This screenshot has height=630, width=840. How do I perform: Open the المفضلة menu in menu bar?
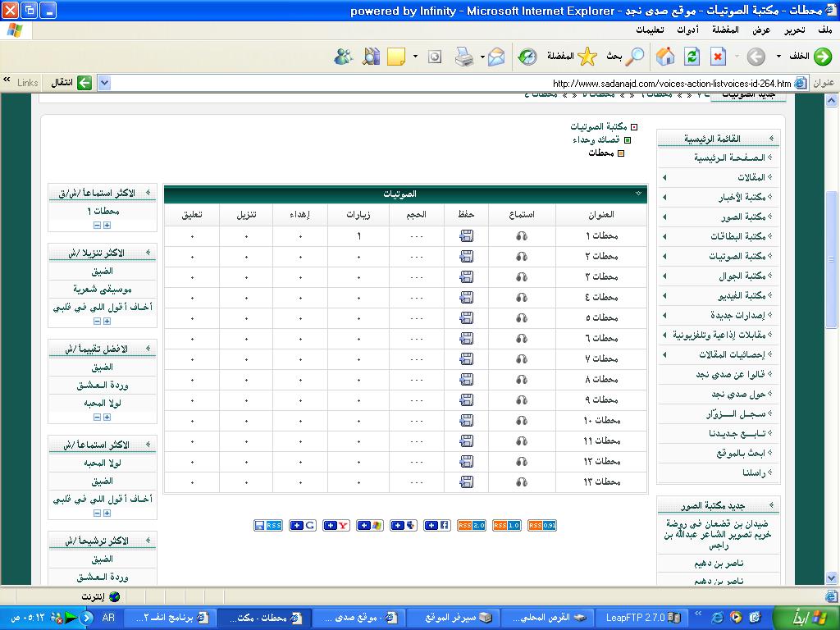pos(725,30)
